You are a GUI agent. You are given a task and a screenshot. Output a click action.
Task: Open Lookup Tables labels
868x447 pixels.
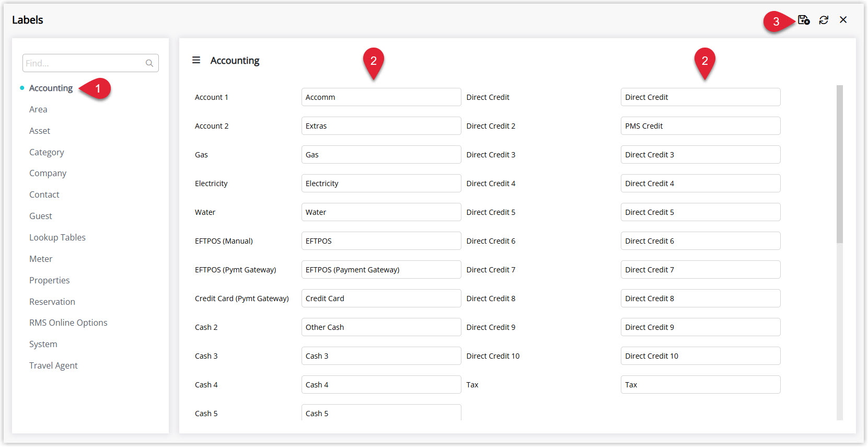click(57, 237)
